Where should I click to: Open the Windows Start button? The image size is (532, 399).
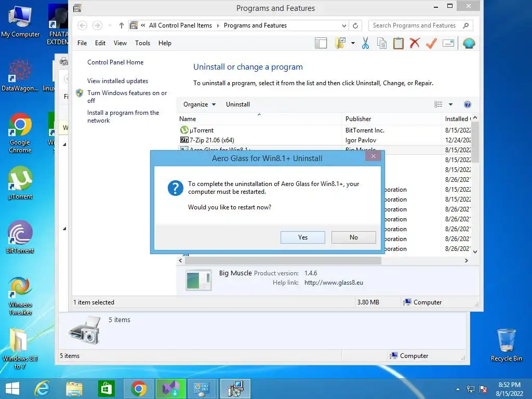[12, 389]
